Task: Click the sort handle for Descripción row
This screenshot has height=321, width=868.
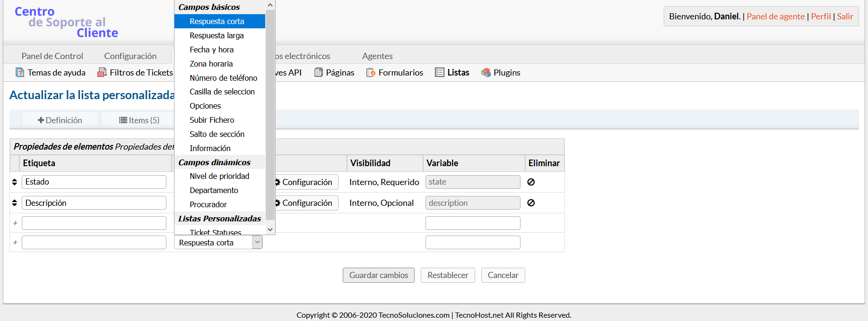Action: (15, 203)
